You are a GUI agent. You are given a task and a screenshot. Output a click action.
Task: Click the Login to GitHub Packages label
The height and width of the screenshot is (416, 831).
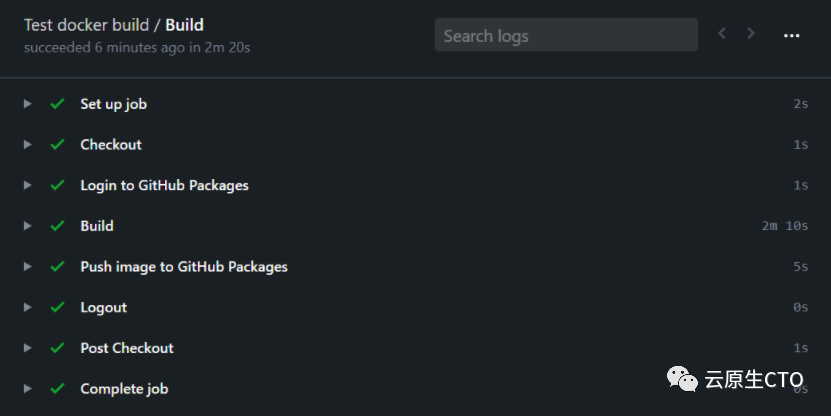click(x=164, y=185)
